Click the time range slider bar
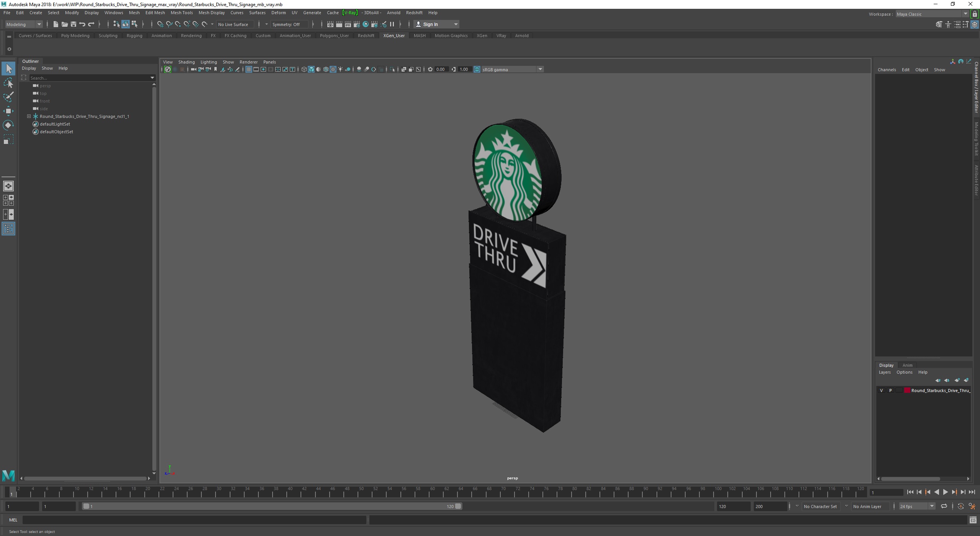This screenshot has width=980, height=536. pos(272,506)
